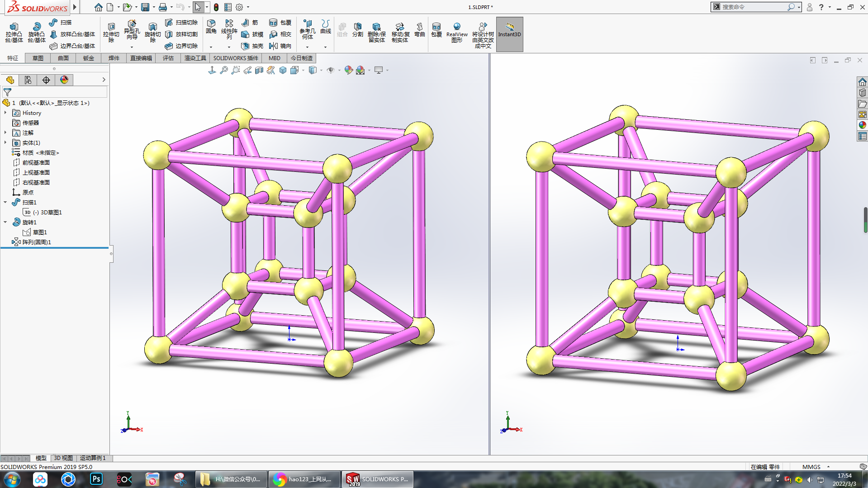Switch to the 曲面 surface tab
This screenshot has height=488, width=868.
[x=63, y=58]
